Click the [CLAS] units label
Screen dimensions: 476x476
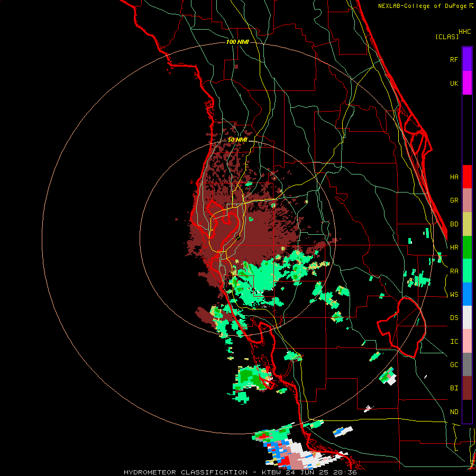(447, 36)
